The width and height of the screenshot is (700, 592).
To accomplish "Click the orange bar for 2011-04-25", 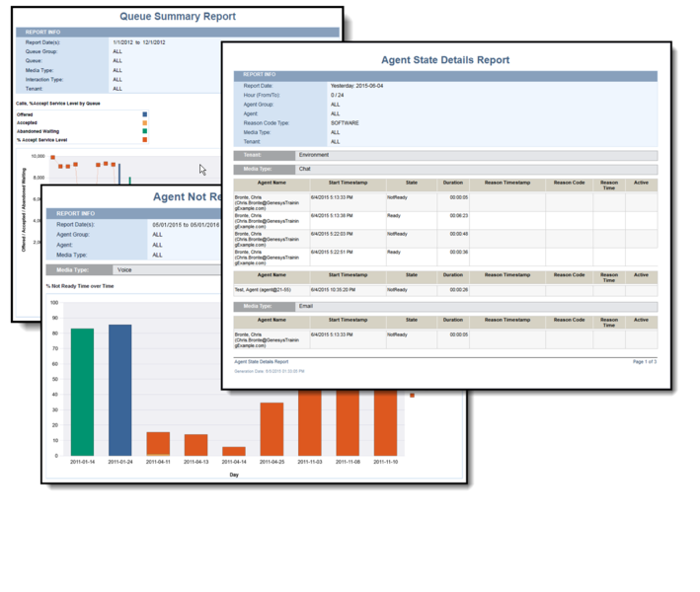I will point(272,428).
